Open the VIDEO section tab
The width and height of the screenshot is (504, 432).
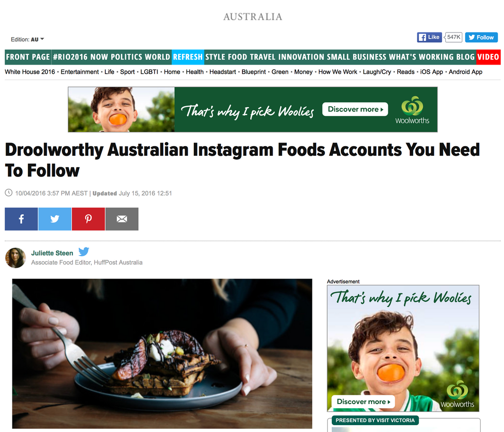488,57
